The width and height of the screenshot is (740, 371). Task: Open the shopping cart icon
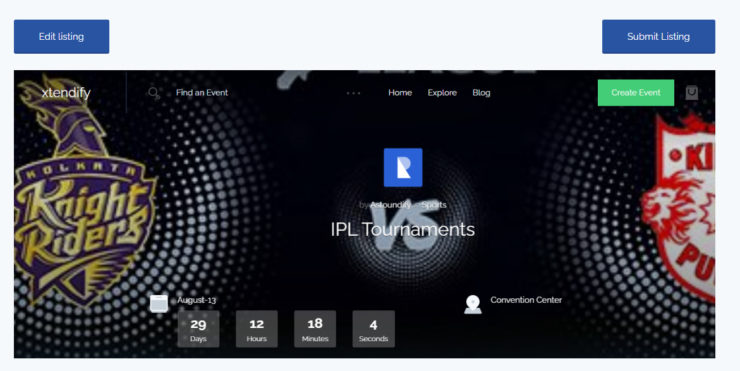click(691, 93)
